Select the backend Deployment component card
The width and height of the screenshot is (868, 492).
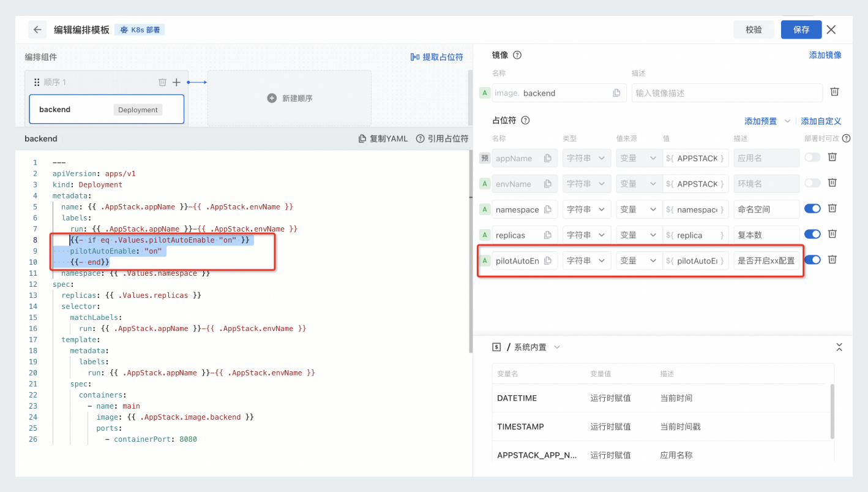tap(107, 110)
